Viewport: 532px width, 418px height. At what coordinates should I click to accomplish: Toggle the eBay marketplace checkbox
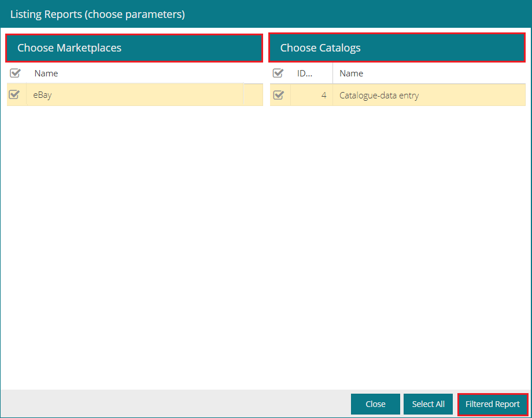[15, 95]
